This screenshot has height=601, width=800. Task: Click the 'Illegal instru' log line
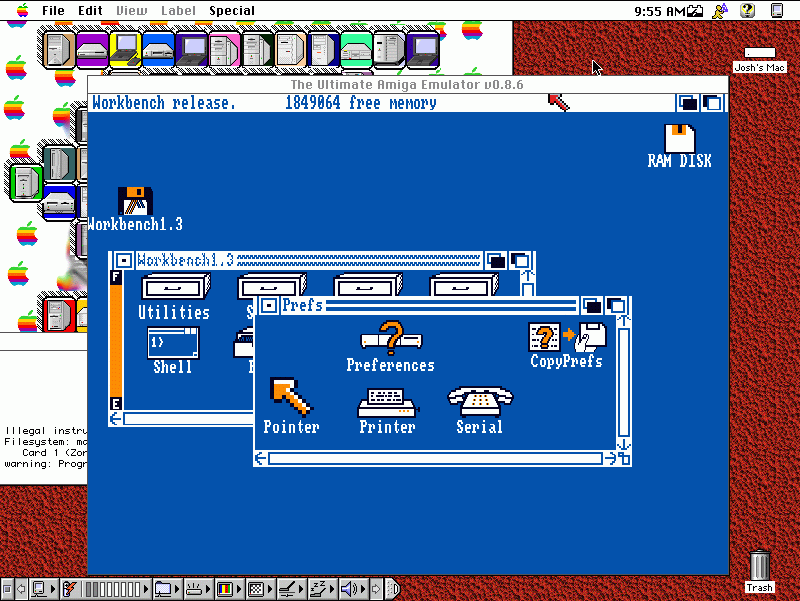click(46, 431)
